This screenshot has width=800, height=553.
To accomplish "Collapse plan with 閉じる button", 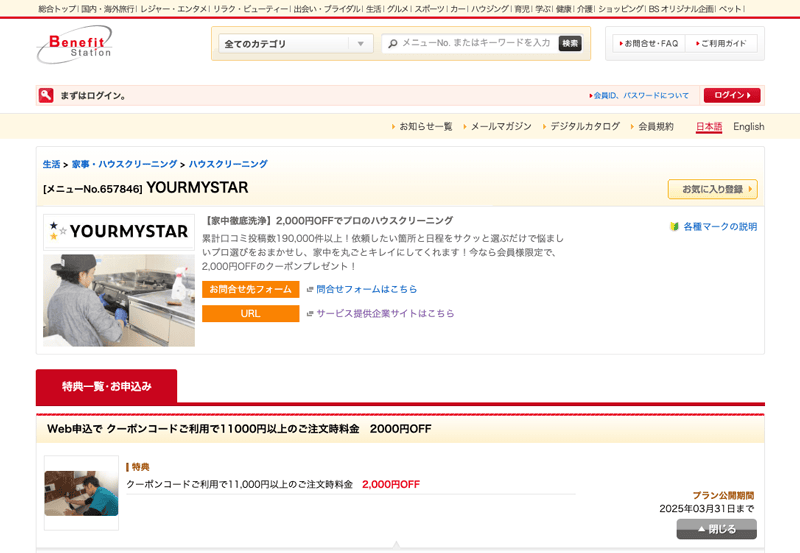I will pyautogui.click(x=716, y=529).
